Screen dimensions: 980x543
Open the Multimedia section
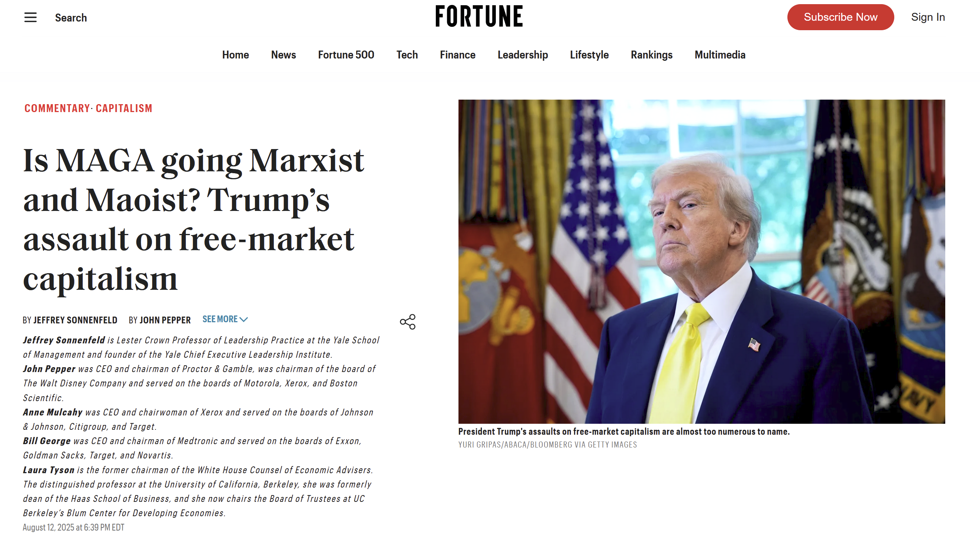coord(719,55)
